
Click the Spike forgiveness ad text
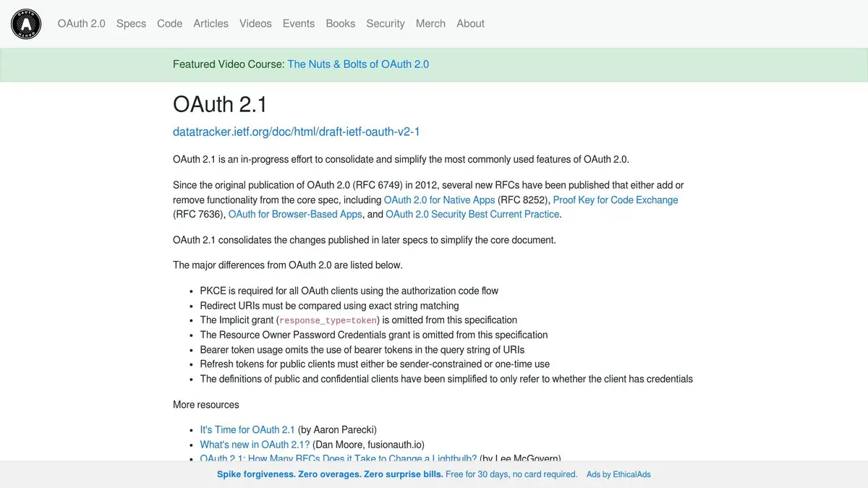point(330,474)
